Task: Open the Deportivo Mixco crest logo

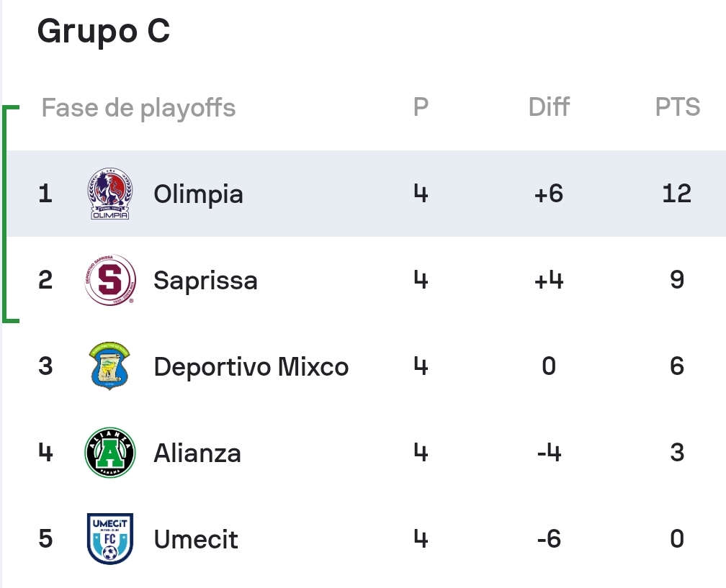Action: [109, 366]
